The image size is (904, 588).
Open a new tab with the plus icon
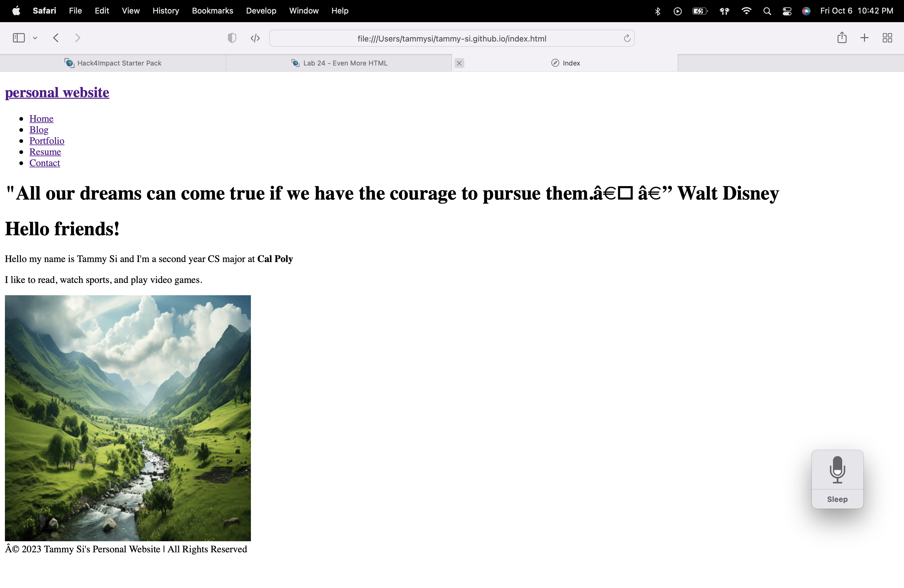tap(864, 38)
